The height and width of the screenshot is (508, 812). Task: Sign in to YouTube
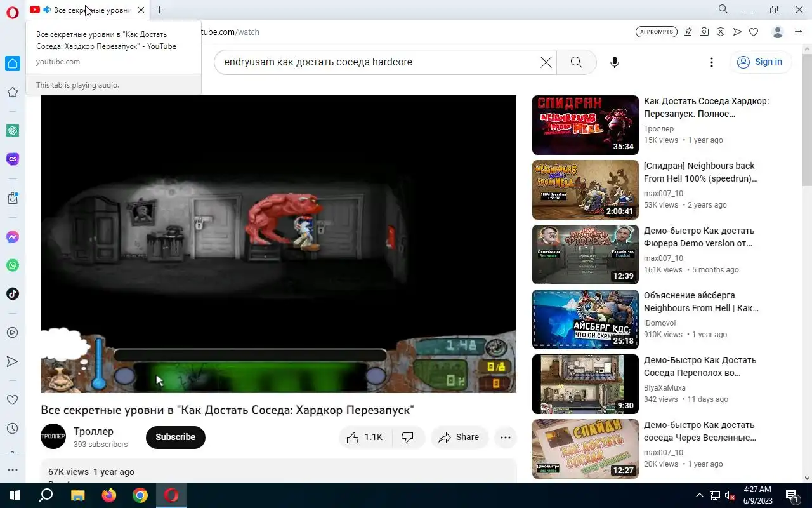tap(760, 62)
